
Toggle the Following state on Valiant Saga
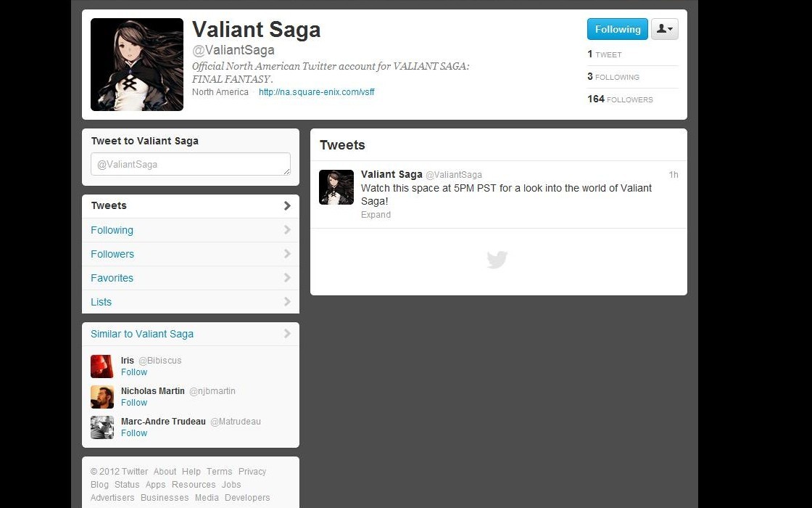click(617, 29)
